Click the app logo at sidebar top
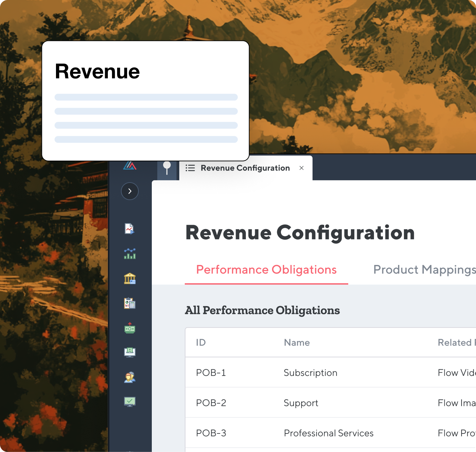This screenshot has height=452, width=476. pos(130,165)
